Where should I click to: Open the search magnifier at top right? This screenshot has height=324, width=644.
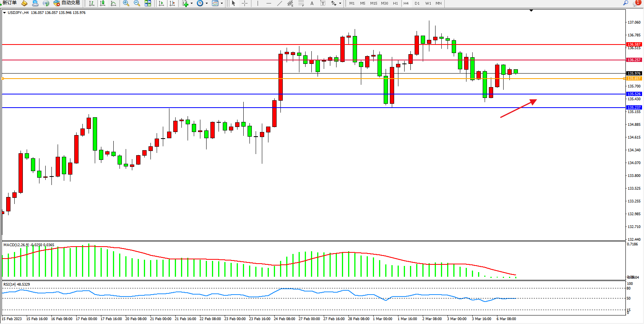coord(625,3)
